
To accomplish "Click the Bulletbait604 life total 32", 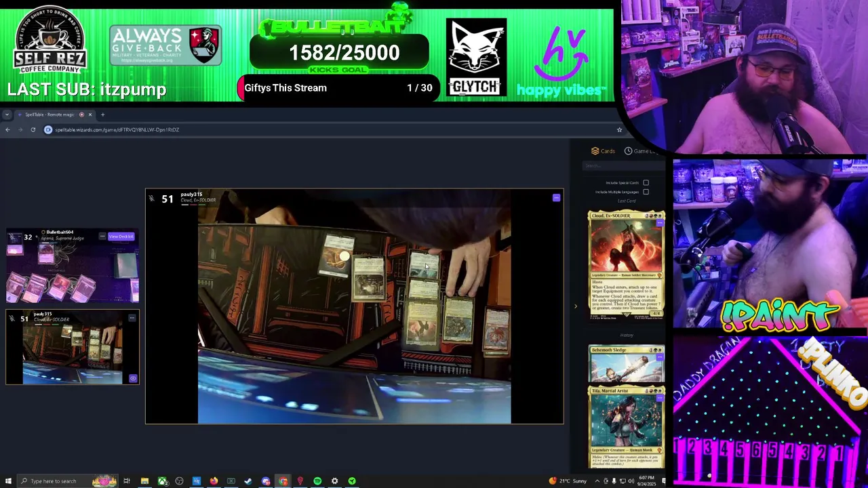I will 28,237.
